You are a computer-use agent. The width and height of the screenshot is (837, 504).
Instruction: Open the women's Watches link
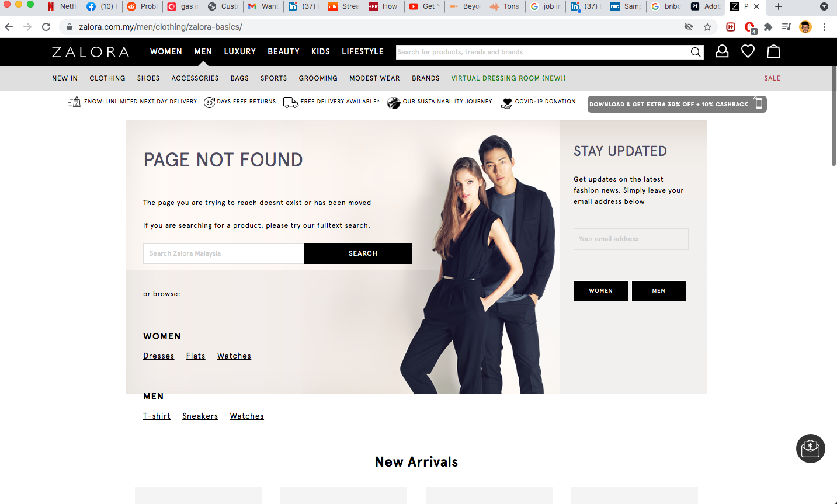point(234,356)
